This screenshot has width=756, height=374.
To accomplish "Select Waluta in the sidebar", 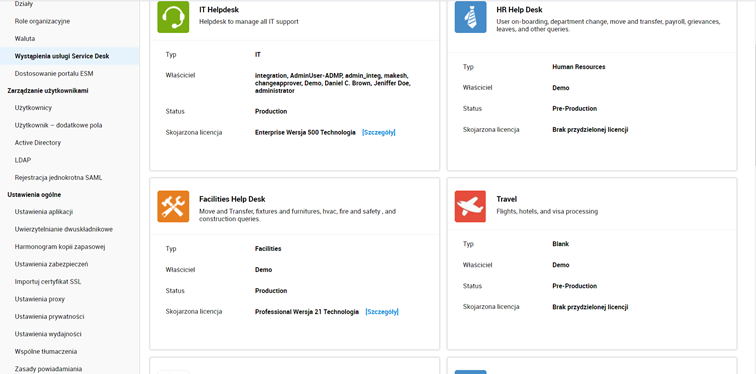I will (x=25, y=39).
